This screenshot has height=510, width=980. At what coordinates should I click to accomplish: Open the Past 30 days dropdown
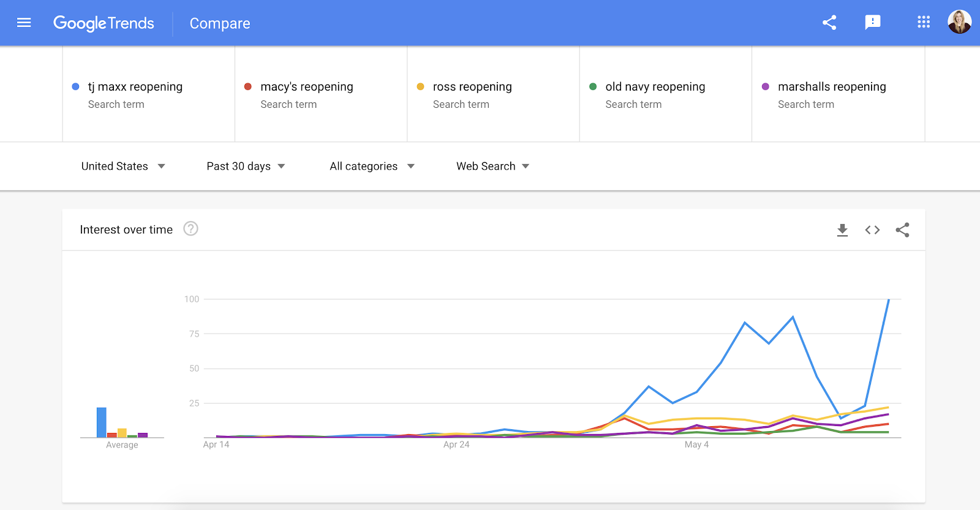pyautogui.click(x=246, y=167)
